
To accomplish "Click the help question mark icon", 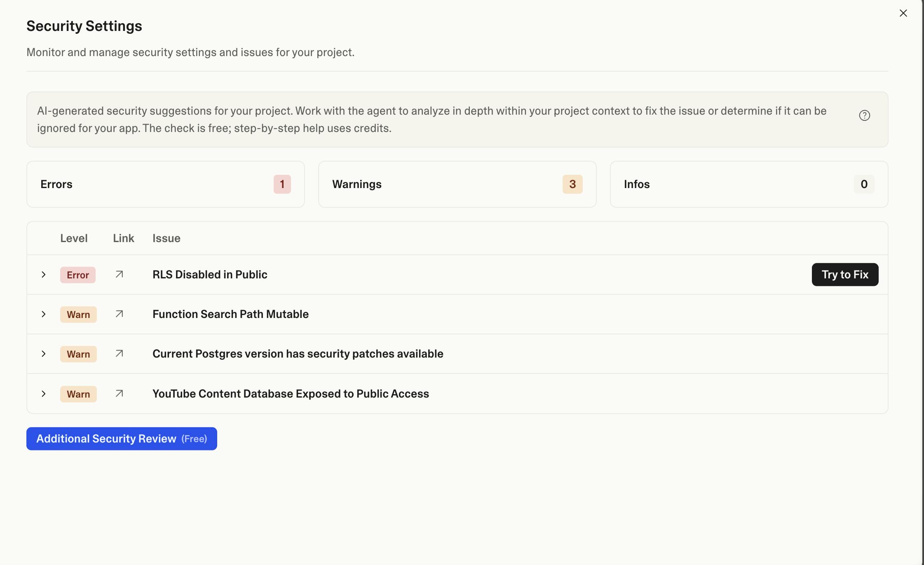I will point(864,115).
